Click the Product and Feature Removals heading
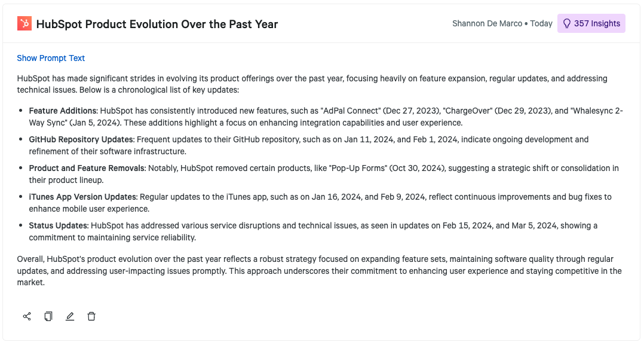 pyautogui.click(x=87, y=169)
